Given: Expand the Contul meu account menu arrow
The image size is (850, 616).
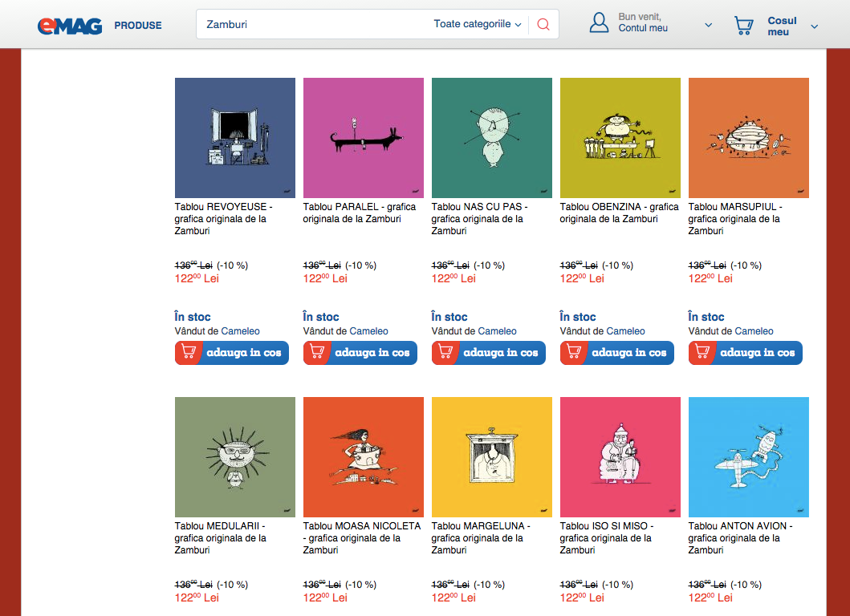Looking at the screenshot, I should click(708, 25).
